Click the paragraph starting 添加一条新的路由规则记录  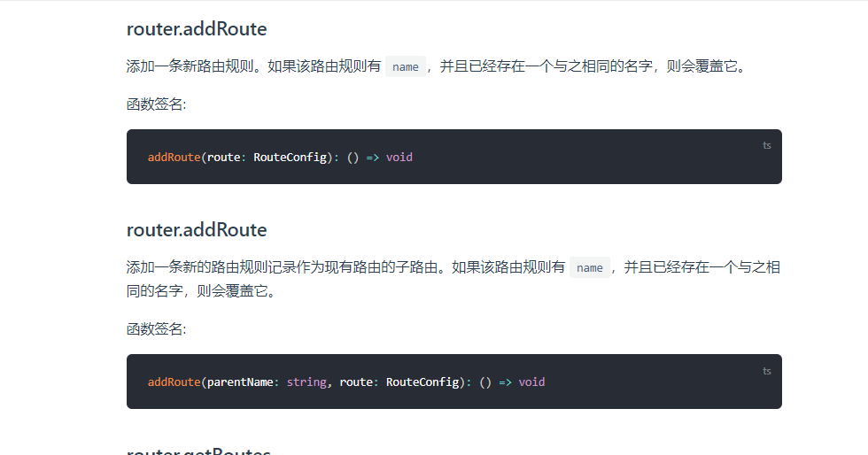coord(453,279)
